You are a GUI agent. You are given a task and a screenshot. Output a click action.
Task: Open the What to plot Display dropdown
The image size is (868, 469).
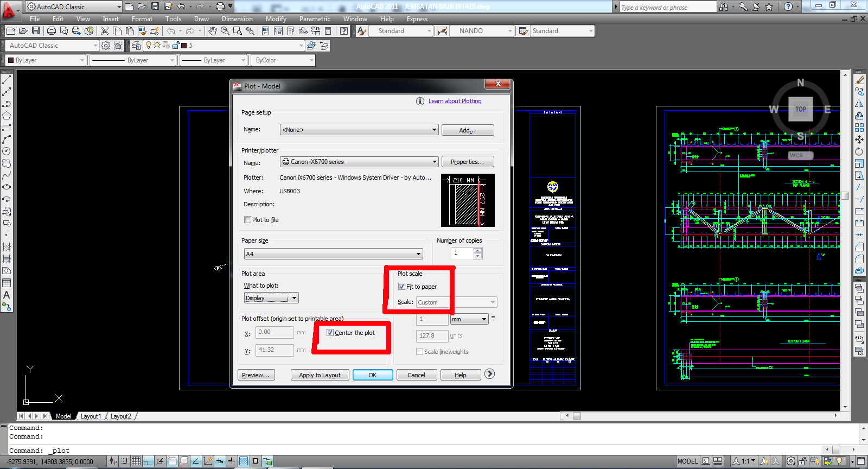click(271, 298)
